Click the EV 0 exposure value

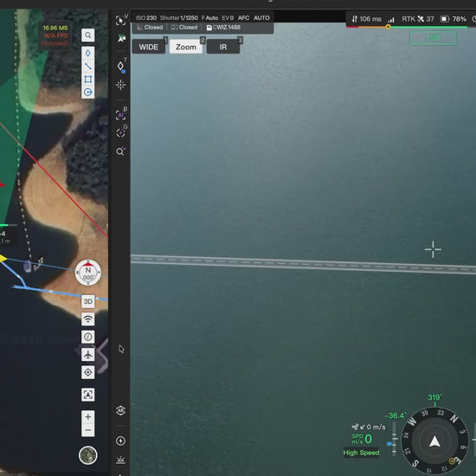(x=228, y=18)
